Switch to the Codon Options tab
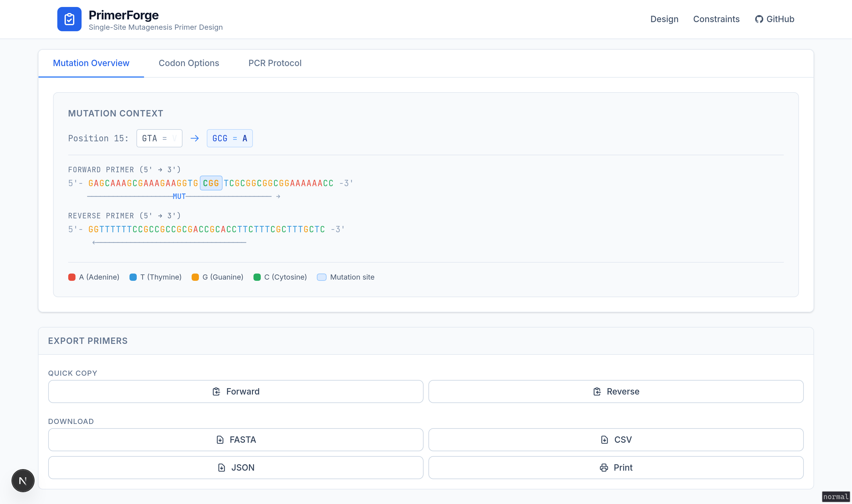The image size is (852, 504). click(x=189, y=63)
